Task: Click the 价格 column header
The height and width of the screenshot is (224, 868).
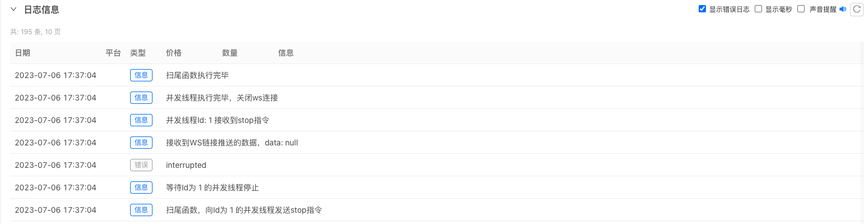Action: [x=174, y=53]
